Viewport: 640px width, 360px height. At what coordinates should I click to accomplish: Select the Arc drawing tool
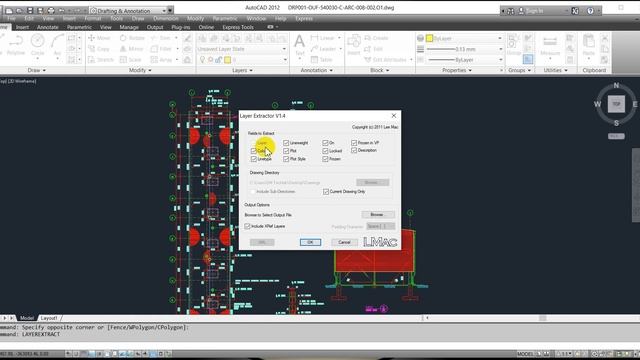pyautogui.click(x=57, y=44)
